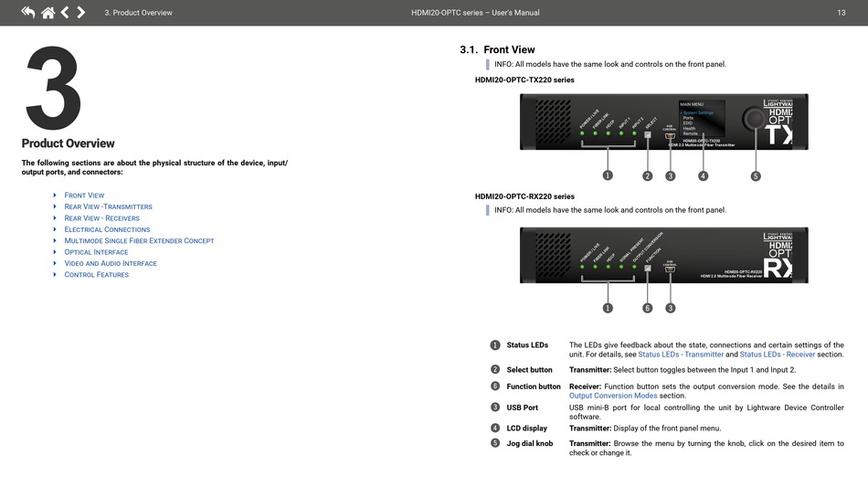Jump to Electrical Connections section

107,229
